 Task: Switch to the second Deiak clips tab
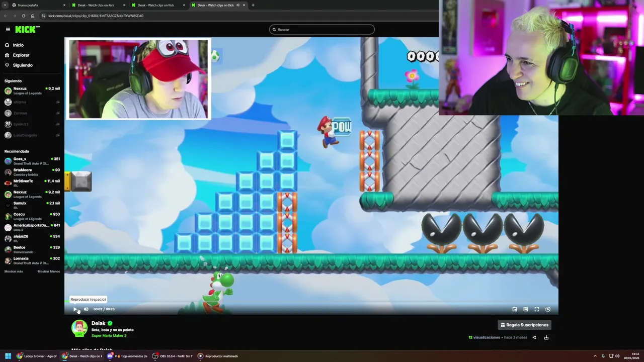pyautogui.click(x=158, y=5)
